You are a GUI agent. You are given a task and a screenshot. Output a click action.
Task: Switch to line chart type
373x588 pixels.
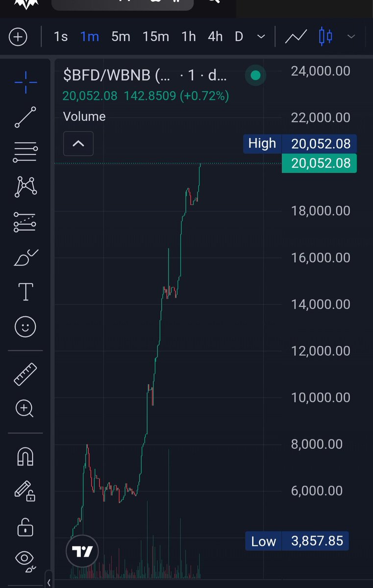coord(296,37)
